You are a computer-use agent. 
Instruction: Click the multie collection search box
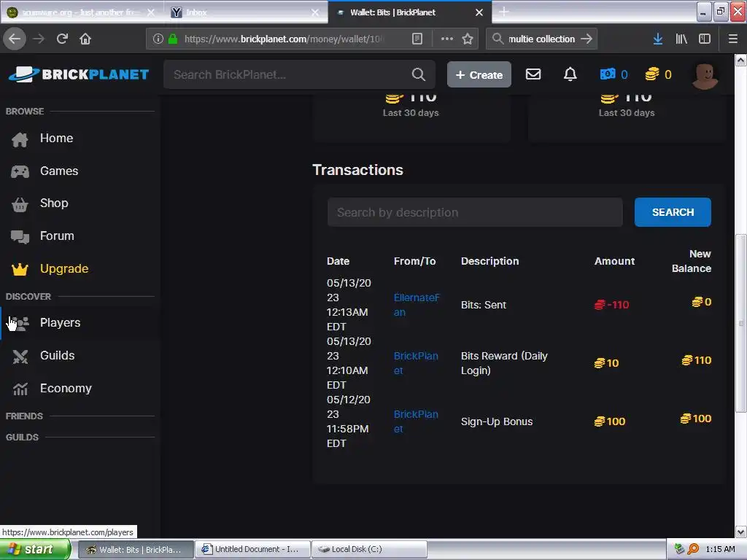tap(541, 39)
